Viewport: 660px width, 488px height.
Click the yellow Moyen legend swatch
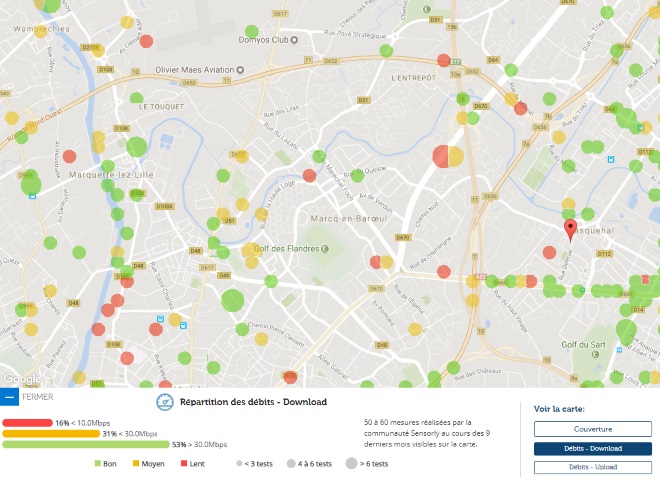(x=137, y=464)
